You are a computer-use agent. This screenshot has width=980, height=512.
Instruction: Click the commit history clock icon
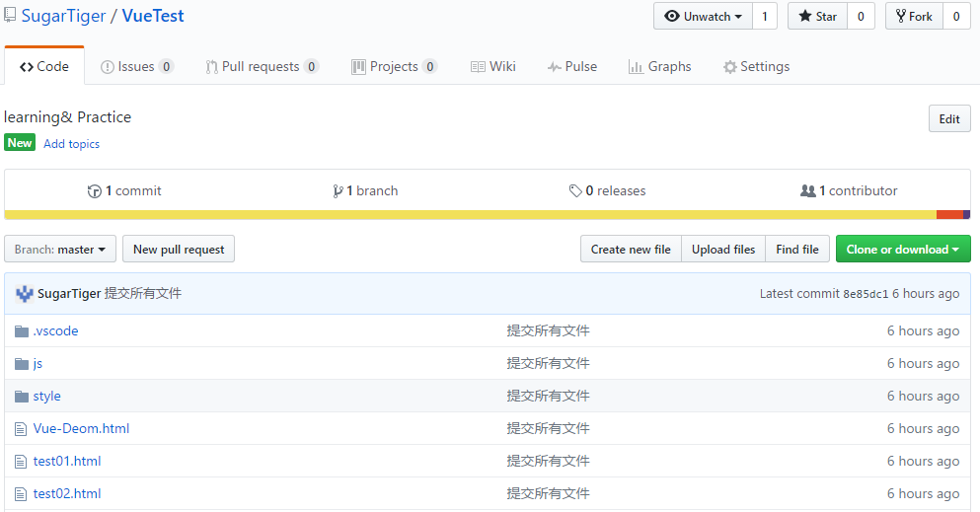(95, 191)
